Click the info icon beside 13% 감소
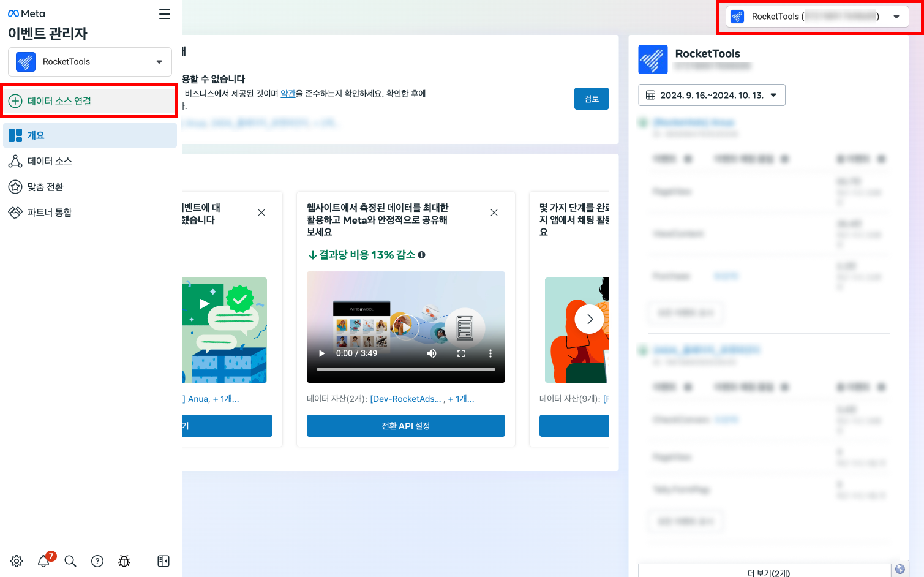Image resolution: width=924 pixels, height=577 pixels. tap(422, 255)
